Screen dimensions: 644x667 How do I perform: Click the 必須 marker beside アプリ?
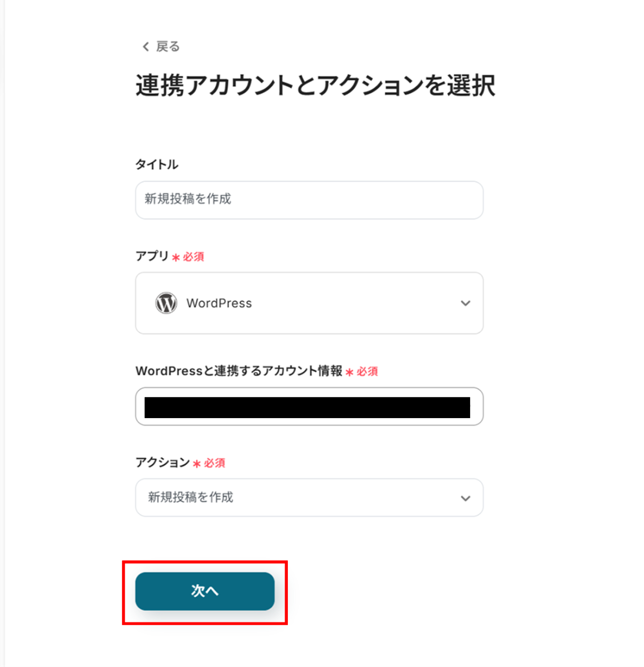pyautogui.click(x=194, y=257)
